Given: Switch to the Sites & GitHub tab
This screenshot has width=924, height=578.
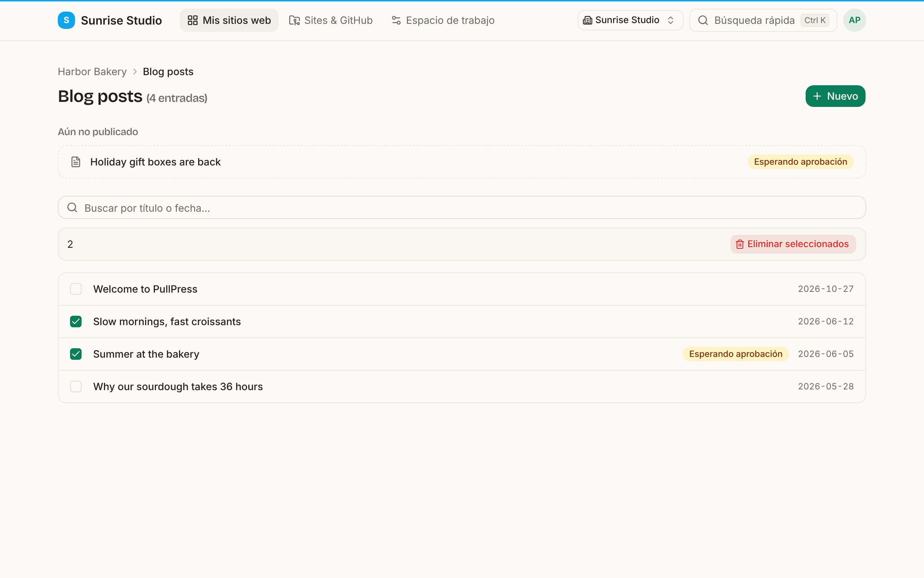Looking at the screenshot, I should pyautogui.click(x=331, y=20).
